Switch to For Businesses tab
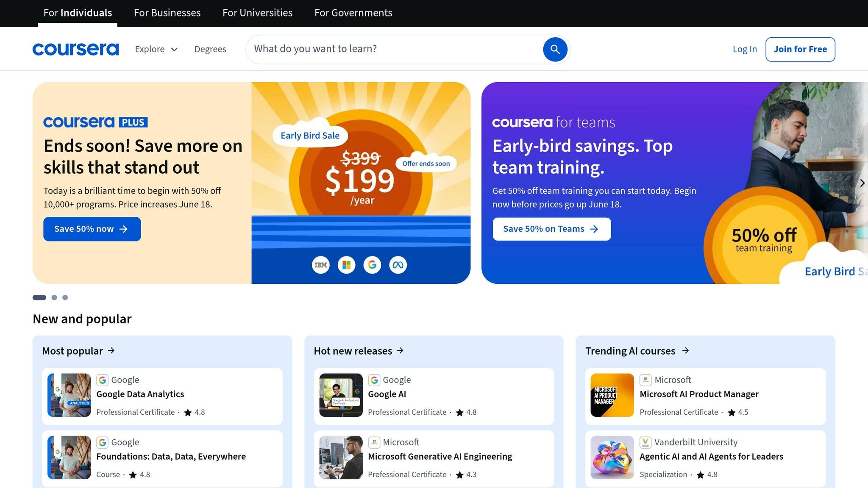Viewport: 868px width, 488px height. click(167, 13)
